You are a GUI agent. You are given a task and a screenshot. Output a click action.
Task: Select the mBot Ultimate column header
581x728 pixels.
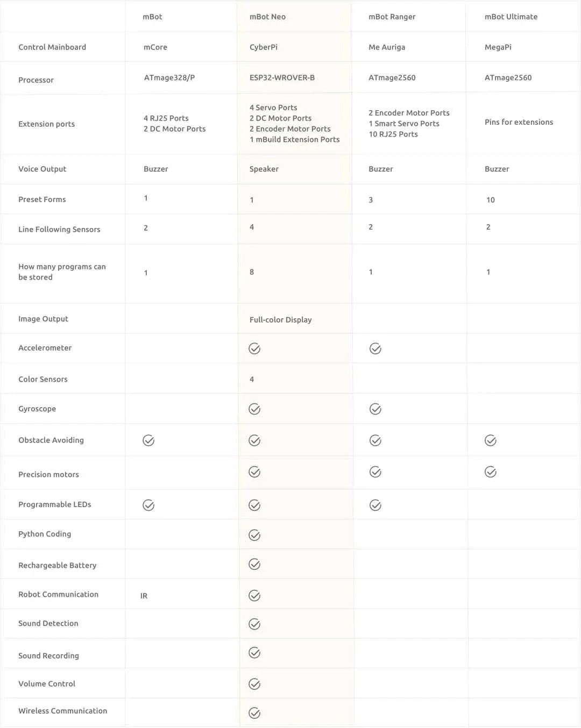click(x=511, y=17)
